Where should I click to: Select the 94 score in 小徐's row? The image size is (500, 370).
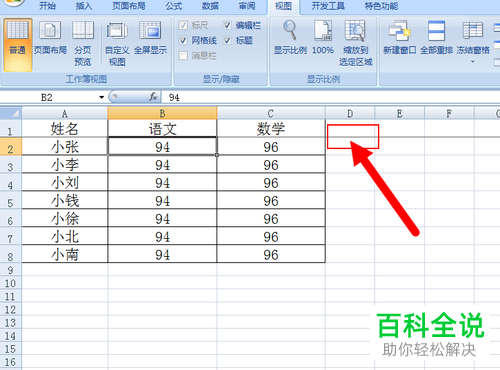[x=162, y=219]
